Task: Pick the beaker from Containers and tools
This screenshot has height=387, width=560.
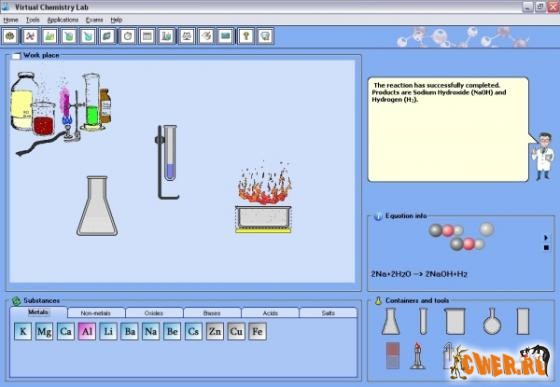Action: [455, 321]
